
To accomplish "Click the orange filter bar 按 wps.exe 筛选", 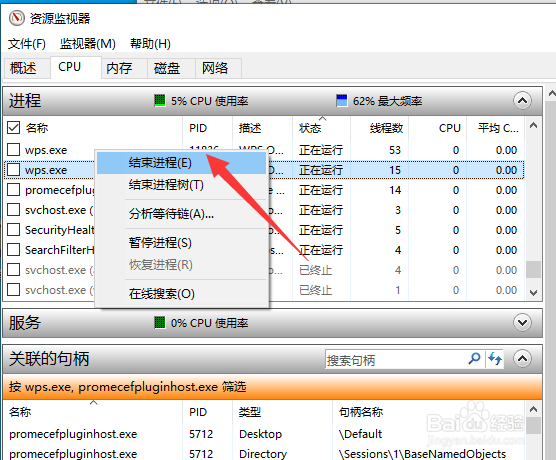I will pyautogui.click(x=272, y=387).
